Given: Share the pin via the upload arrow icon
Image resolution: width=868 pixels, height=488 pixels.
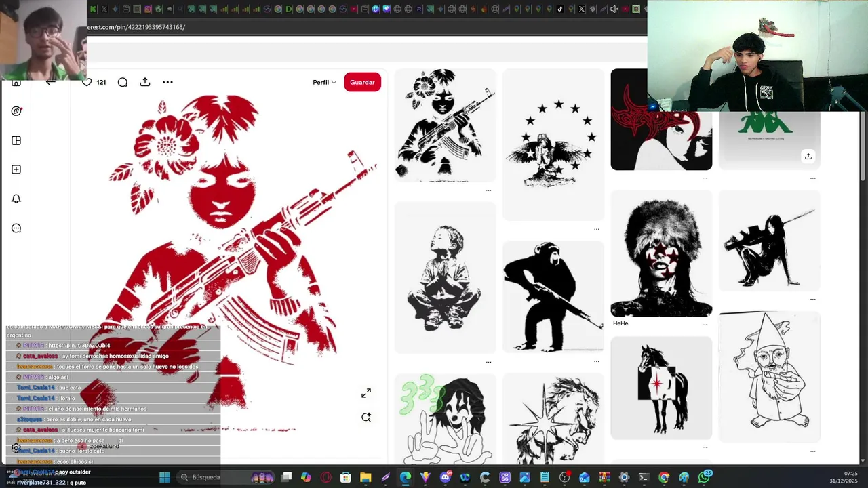Looking at the screenshot, I should (x=145, y=82).
